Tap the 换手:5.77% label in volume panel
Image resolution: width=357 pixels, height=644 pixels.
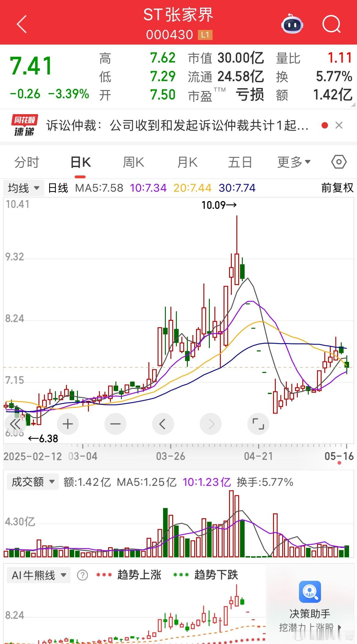(265, 482)
